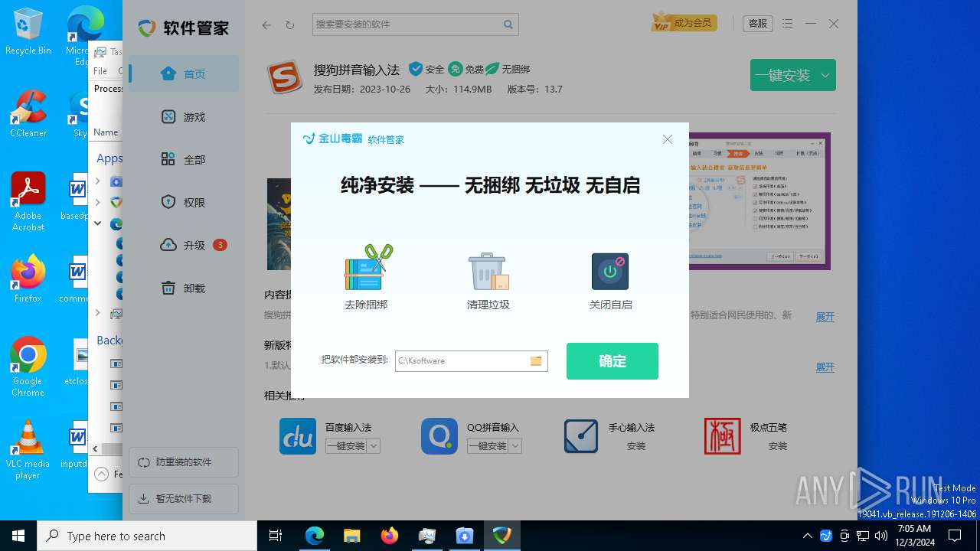Open the Recycle Bin desktop icon
The width and height of the screenshot is (980, 551).
coord(28,32)
